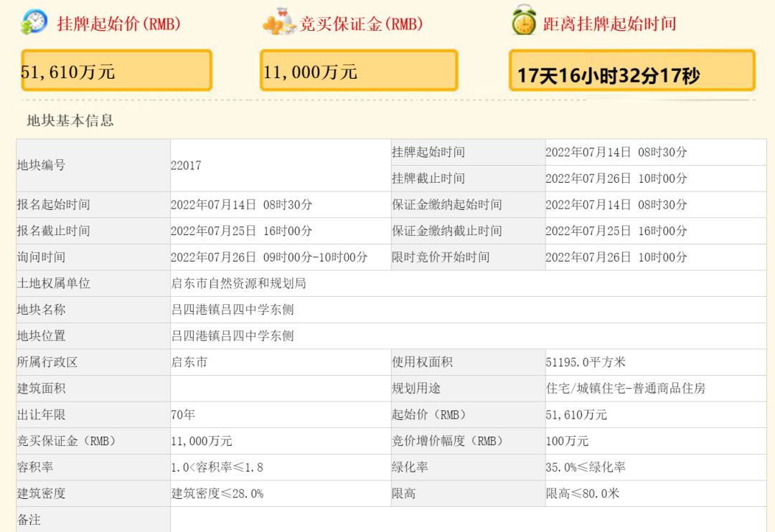Click the value 限高≤80.0米
The image size is (775, 532).
tap(583, 493)
